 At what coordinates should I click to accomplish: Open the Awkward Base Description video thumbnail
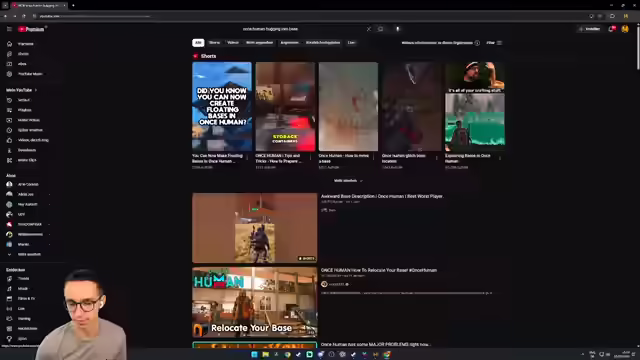point(254,228)
